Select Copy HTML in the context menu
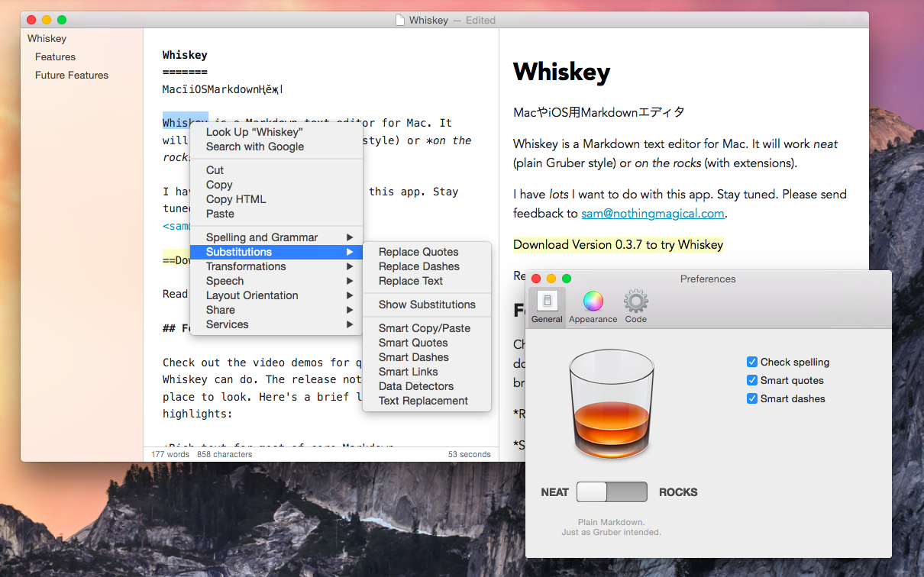The width and height of the screenshot is (924, 577). click(276, 199)
